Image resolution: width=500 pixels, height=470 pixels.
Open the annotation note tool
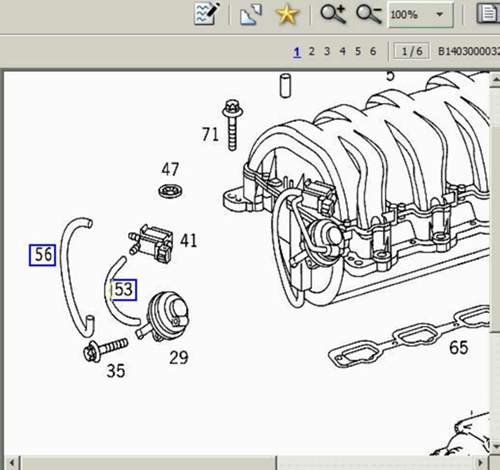[x=207, y=14]
